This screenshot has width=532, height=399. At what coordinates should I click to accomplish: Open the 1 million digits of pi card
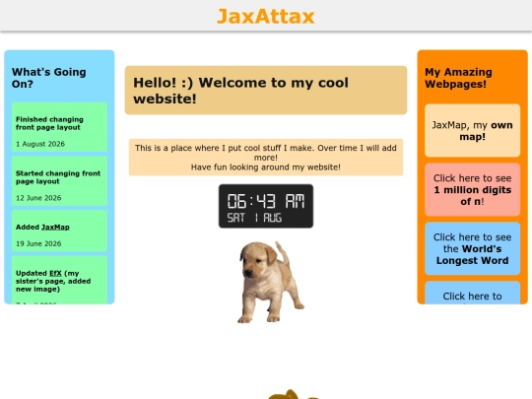[x=472, y=190]
